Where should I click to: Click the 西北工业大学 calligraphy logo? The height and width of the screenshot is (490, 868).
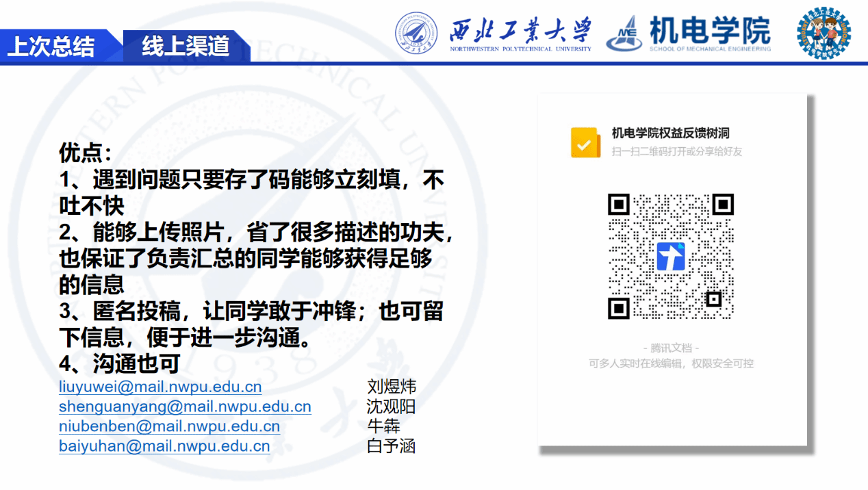click(x=520, y=31)
